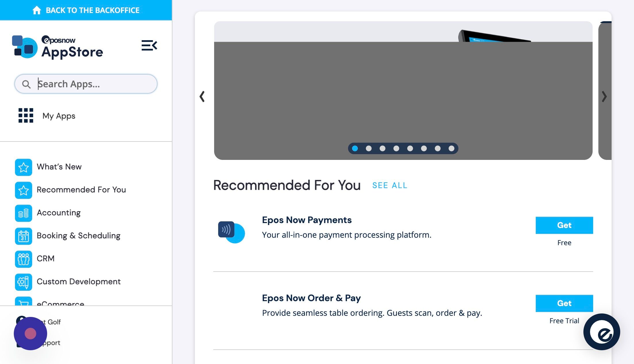Click the Custom Development gear icon
Image resolution: width=634 pixels, height=364 pixels.
[x=24, y=282]
